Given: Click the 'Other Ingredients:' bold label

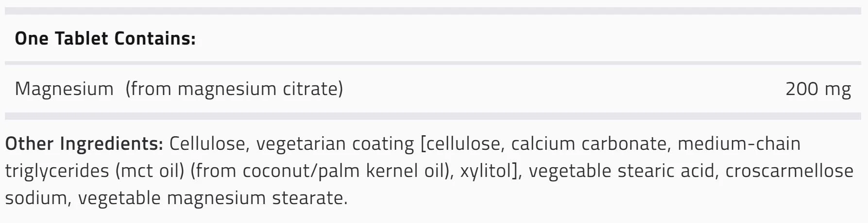Looking at the screenshot, I should [84, 144].
